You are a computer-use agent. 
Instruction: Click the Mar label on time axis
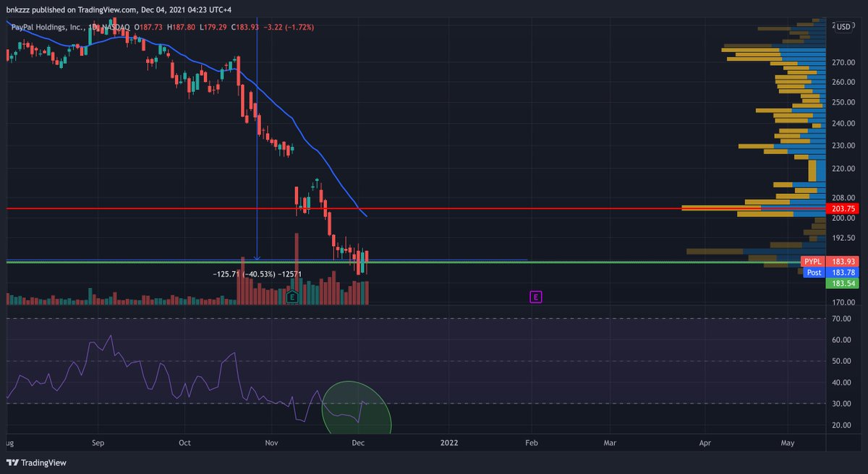tap(610, 442)
